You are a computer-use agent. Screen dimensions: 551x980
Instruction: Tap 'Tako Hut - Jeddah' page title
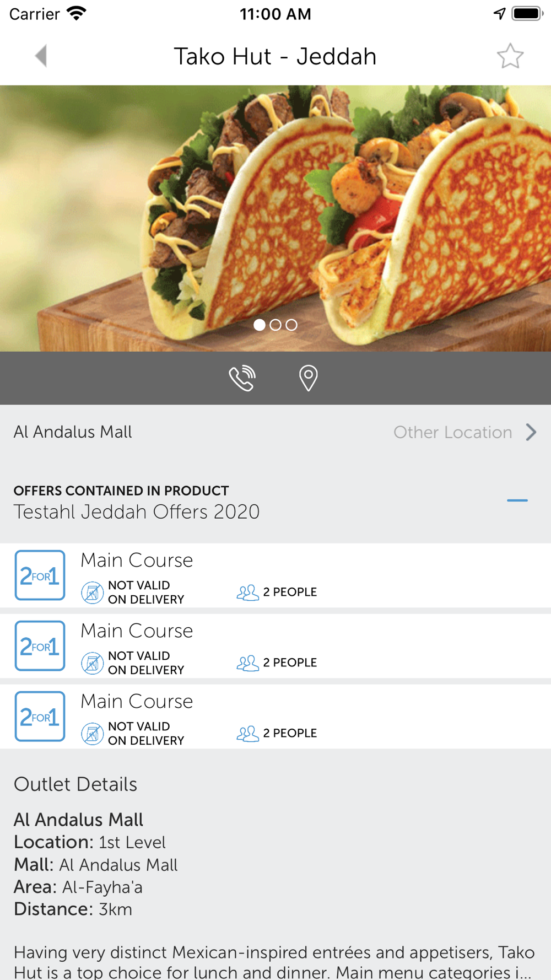pos(275,56)
